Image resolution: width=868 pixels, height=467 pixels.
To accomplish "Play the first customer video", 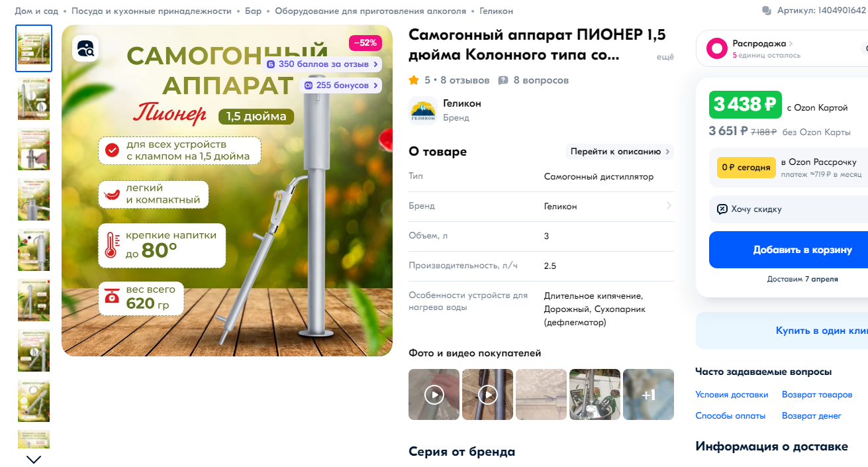I will (434, 395).
